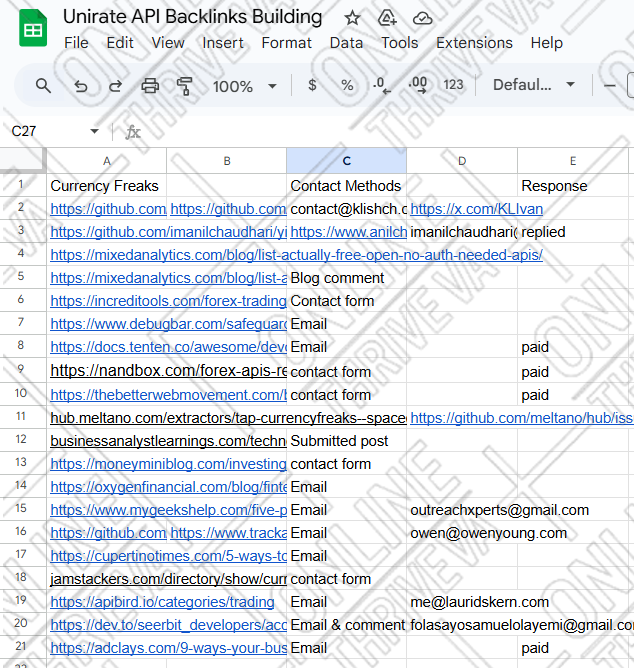The width and height of the screenshot is (634, 668).
Task: Open the debugbar.com safeguard link
Action: pyautogui.click(x=168, y=324)
